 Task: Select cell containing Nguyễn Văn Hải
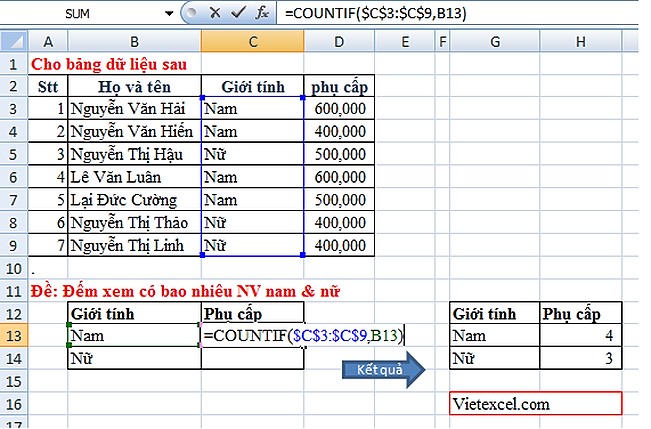pos(134,108)
